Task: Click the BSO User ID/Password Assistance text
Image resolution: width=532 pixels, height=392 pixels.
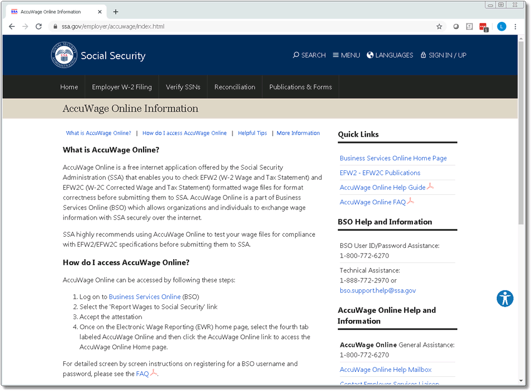Action: (389, 246)
